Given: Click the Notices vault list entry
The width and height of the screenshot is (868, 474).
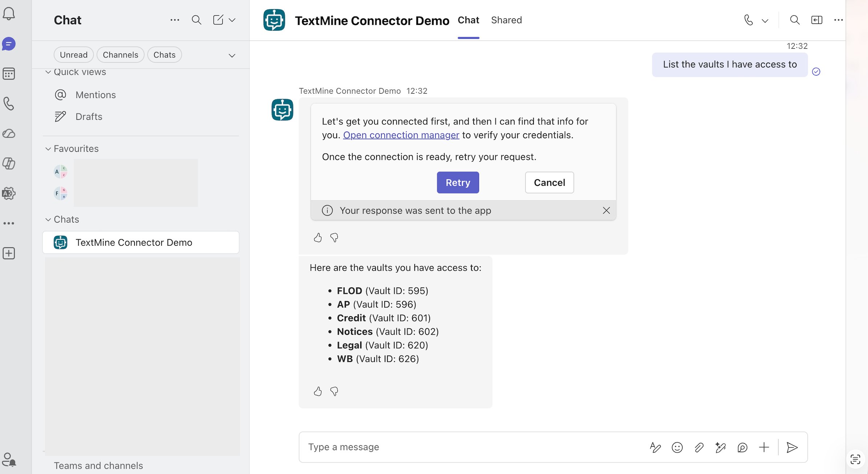Looking at the screenshot, I should pos(388,332).
